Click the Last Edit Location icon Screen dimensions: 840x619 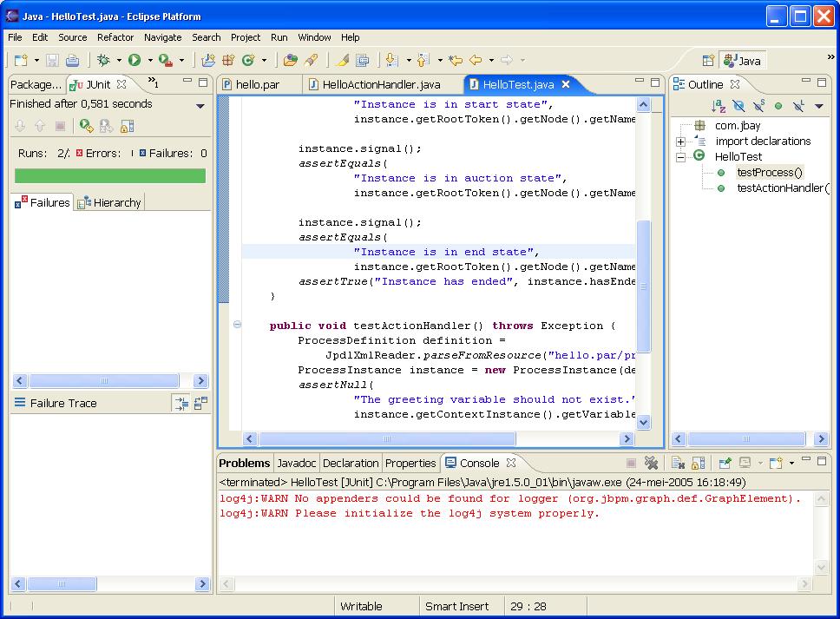coord(456,60)
